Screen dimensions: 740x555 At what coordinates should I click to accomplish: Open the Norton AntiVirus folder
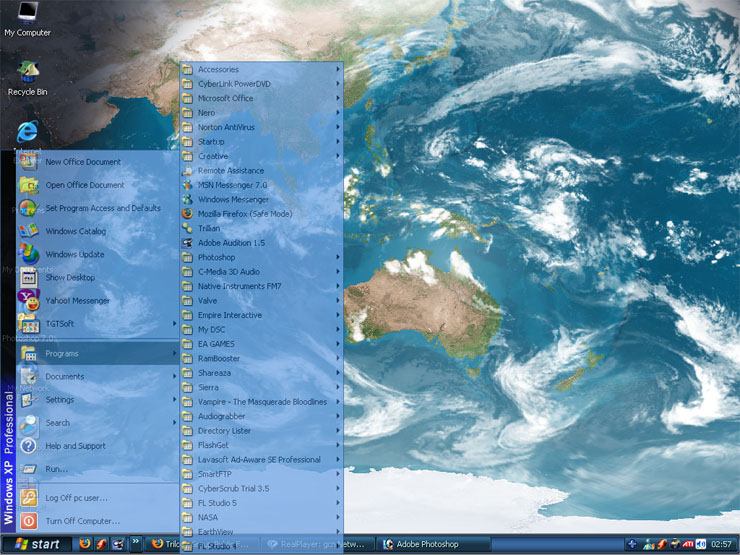click(x=261, y=127)
